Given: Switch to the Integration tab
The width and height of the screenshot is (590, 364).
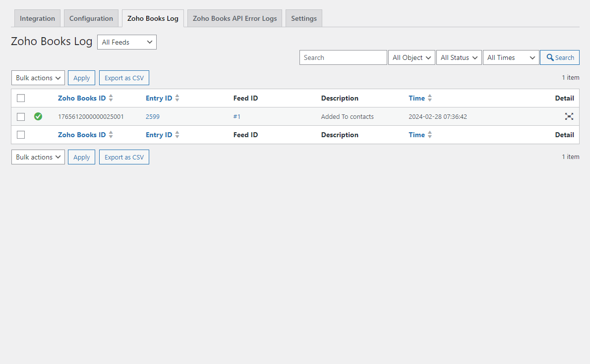Looking at the screenshot, I should (x=37, y=18).
